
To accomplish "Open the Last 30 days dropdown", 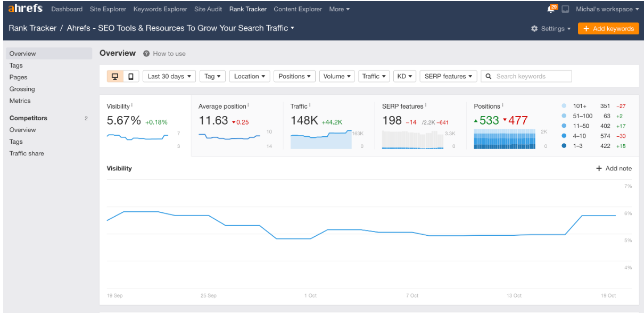I will tap(169, 76).
